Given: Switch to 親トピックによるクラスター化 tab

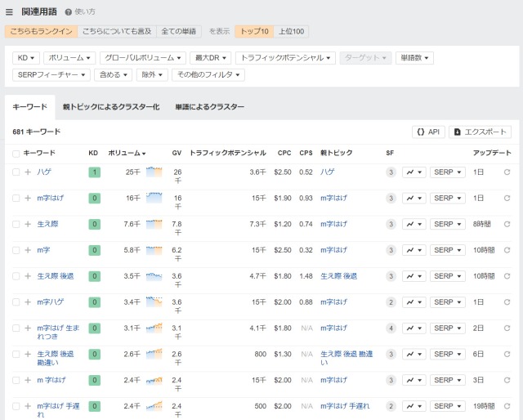Looking at the screenshot, I should pyautogui.click(x=111, y=107).
